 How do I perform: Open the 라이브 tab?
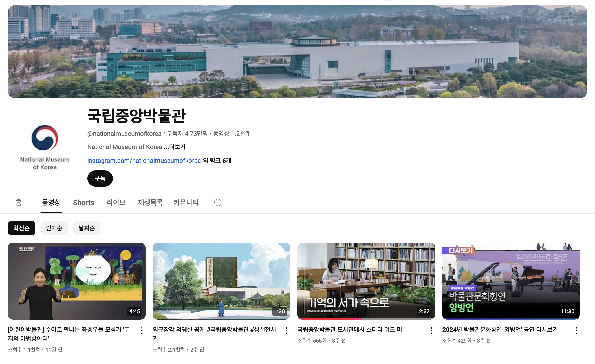(x=116, y=203)
